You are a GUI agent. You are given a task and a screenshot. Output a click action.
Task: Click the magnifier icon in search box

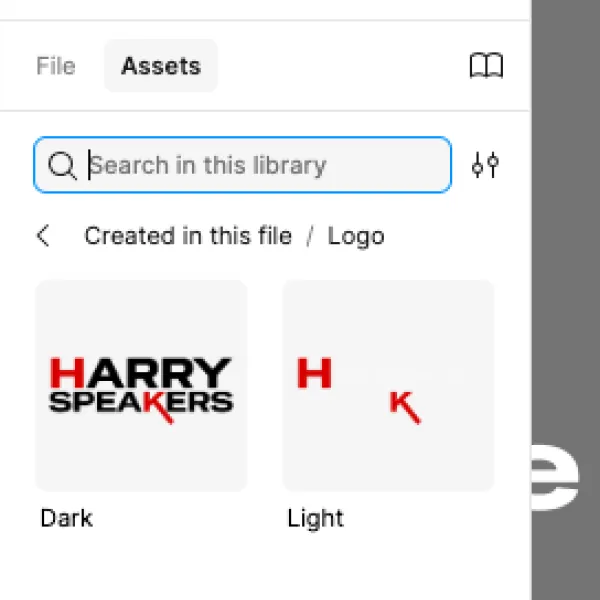[62, 165]
